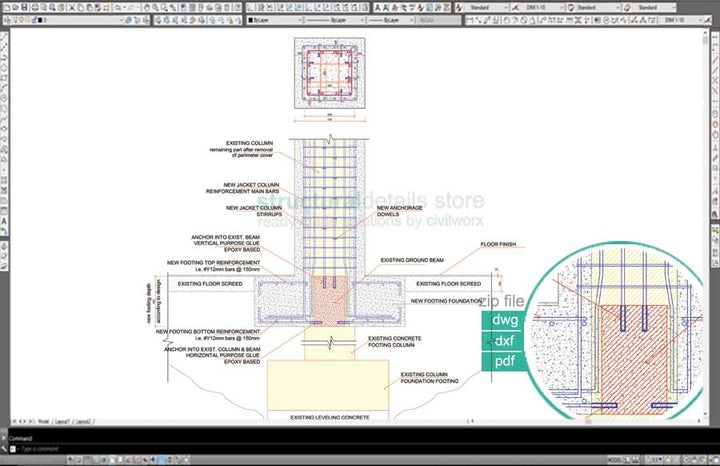Switch to the Model tab
The image size is (720, 466).
(44, 421)
